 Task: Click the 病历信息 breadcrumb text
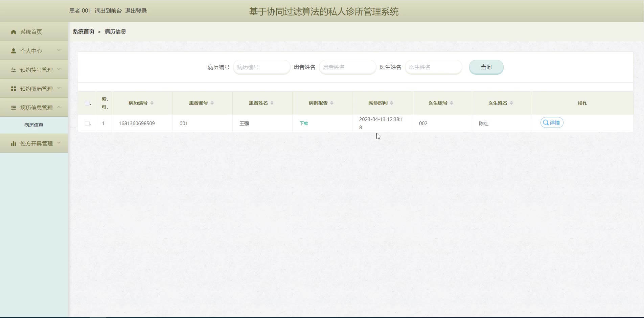[115, 31]
